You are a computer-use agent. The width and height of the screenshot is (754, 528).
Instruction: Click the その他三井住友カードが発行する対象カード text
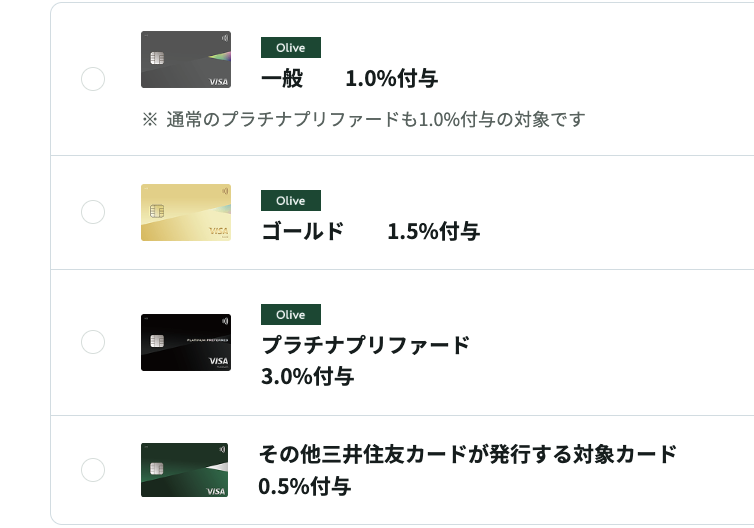(x=468, y=455)
